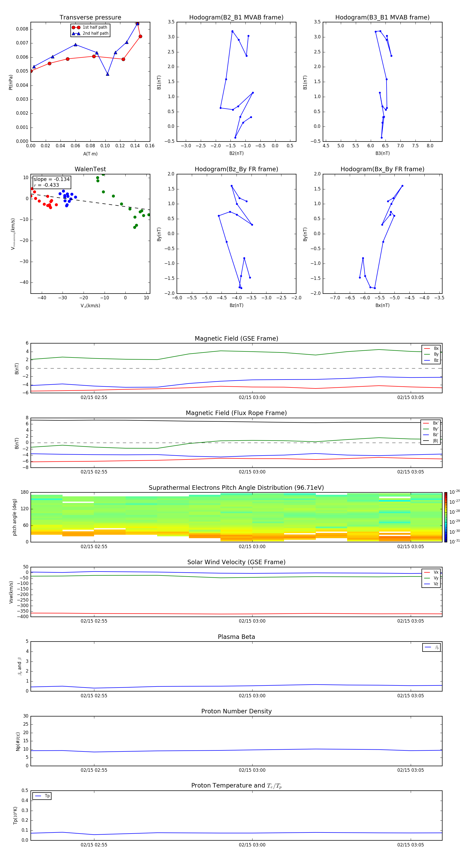This screenshot has height=868, width=473.
Task: Click the "Tp" legend in temperature plot
Action: click(42, 796)
